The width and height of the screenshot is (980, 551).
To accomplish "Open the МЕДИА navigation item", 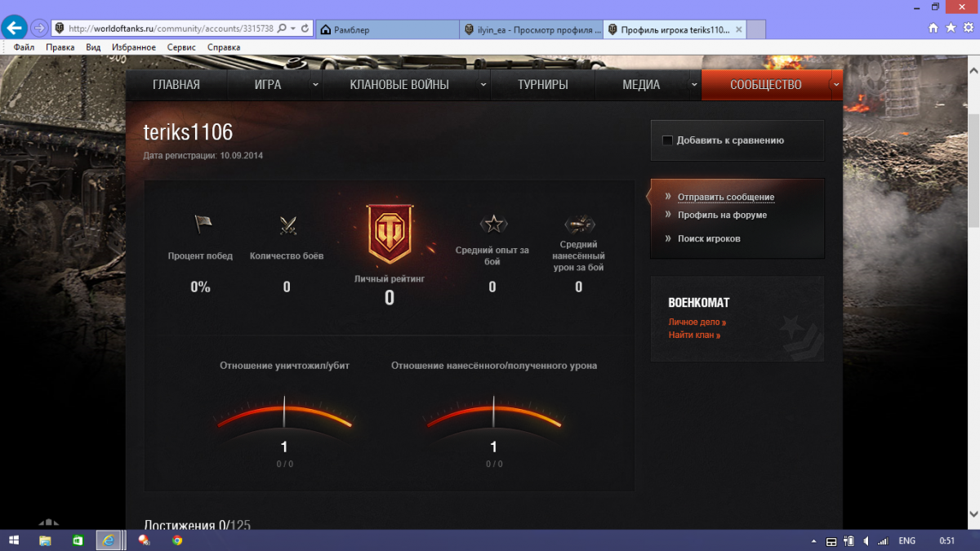I will (x=641, y=85).
